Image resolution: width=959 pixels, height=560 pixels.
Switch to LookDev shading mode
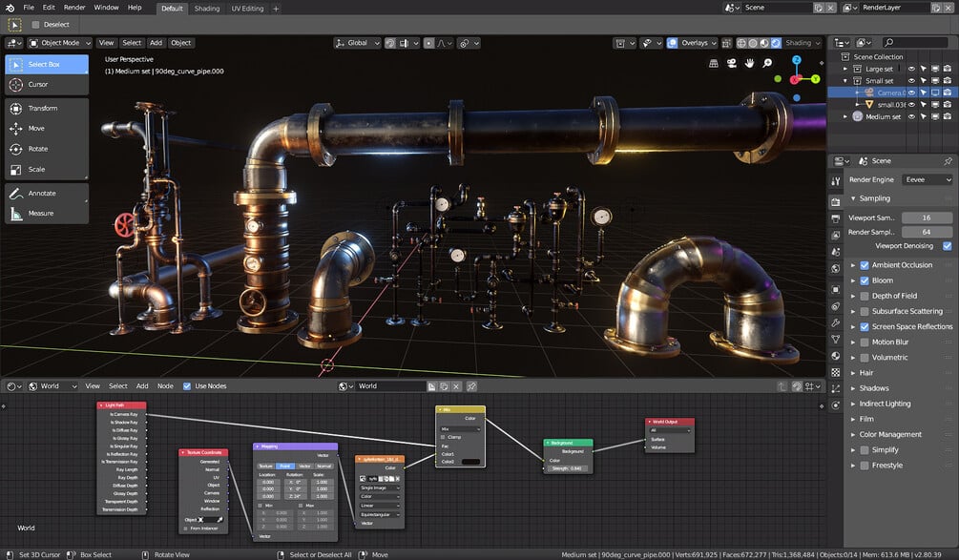coord(764,43)
